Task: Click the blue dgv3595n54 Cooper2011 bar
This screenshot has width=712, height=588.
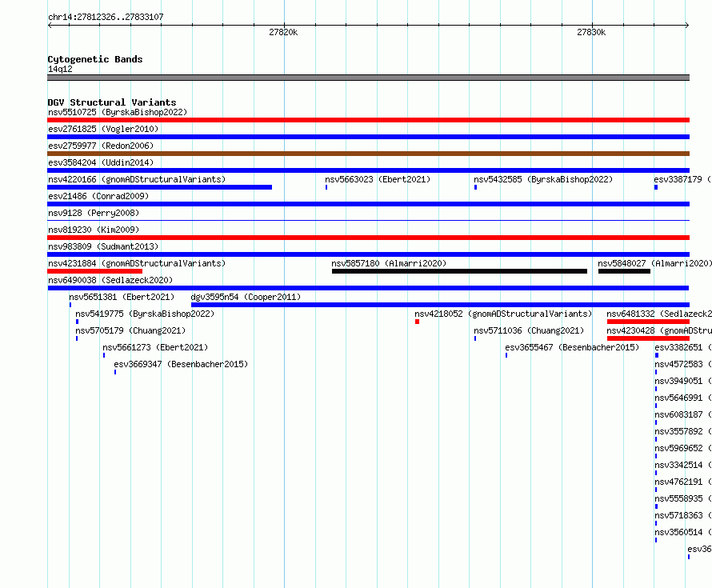Action: (441, 305)
